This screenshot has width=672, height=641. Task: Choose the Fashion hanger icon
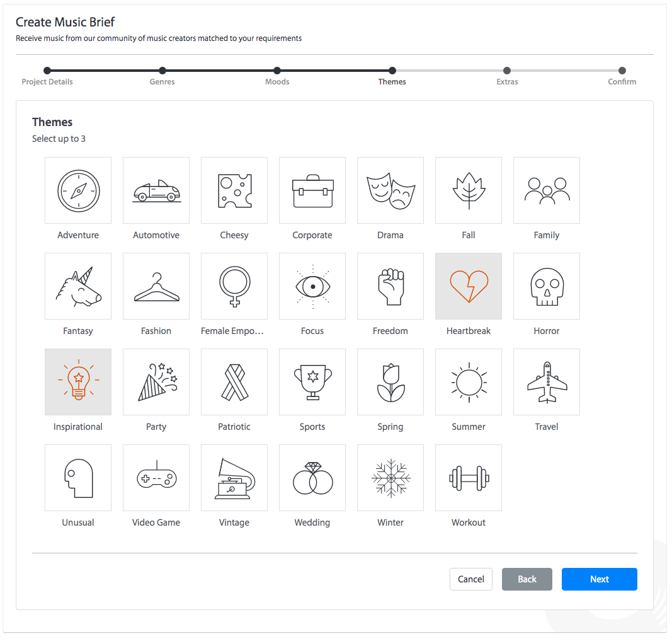point(156,286)
